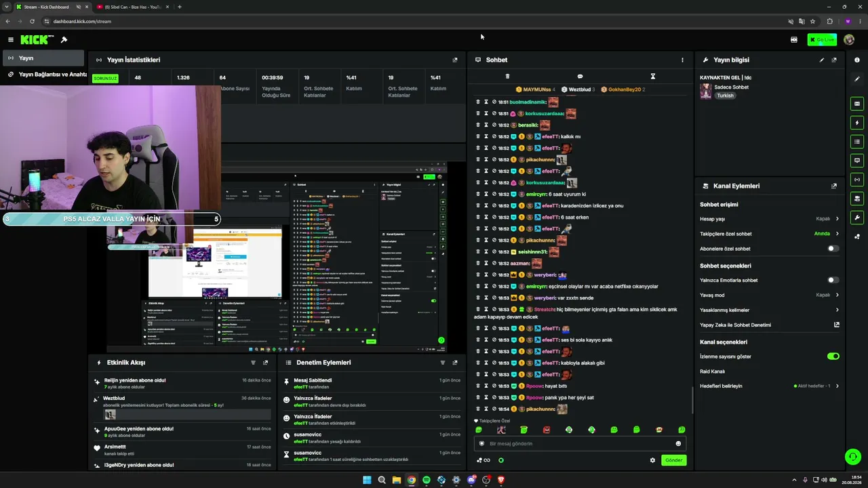This screenshot has width=868, height=488.
Task: Click the Go Live button
Action: [822, 39]
